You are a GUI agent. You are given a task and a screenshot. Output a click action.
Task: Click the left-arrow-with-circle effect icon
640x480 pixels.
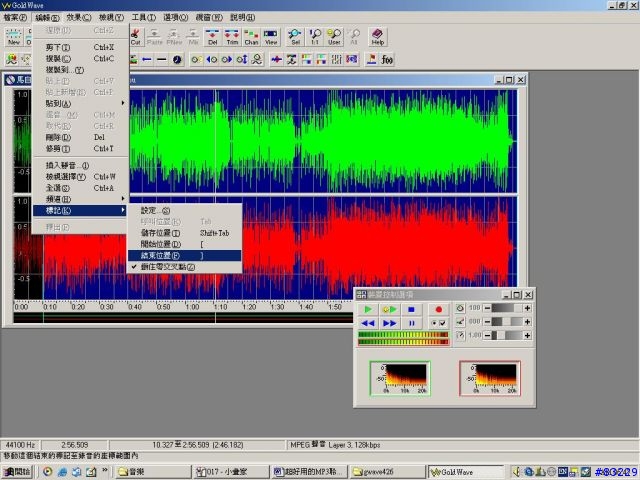(x=212, y=60)
